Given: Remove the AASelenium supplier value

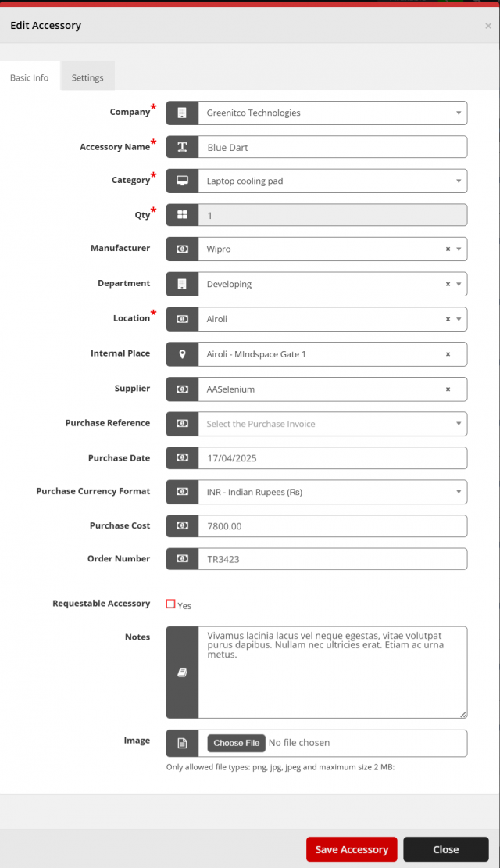Looking at the screenshot, I should (x=448, y=389).
